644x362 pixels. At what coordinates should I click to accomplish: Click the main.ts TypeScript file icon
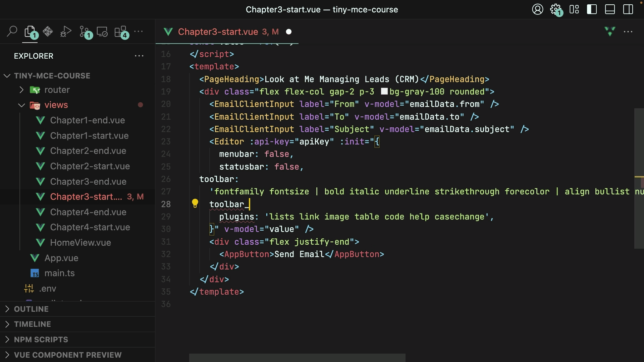click(x=35, y=274)
